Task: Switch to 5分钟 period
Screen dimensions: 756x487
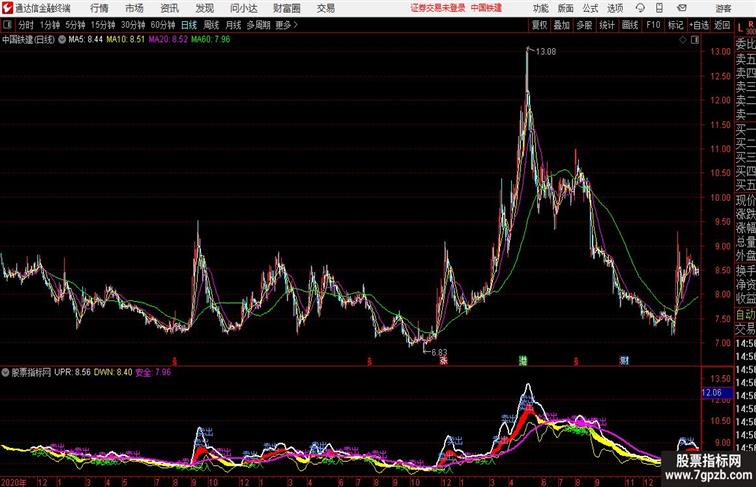Action: click(x=75, y=25)
